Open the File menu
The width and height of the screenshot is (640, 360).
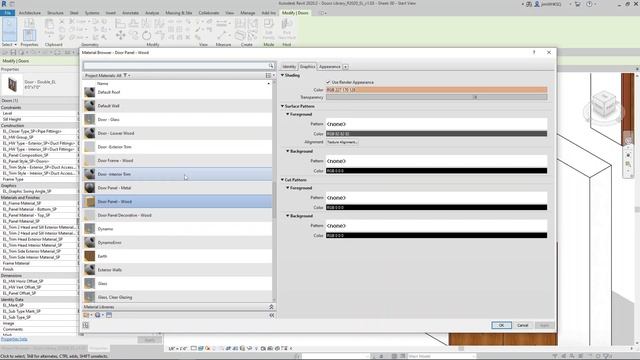(8, 13)
